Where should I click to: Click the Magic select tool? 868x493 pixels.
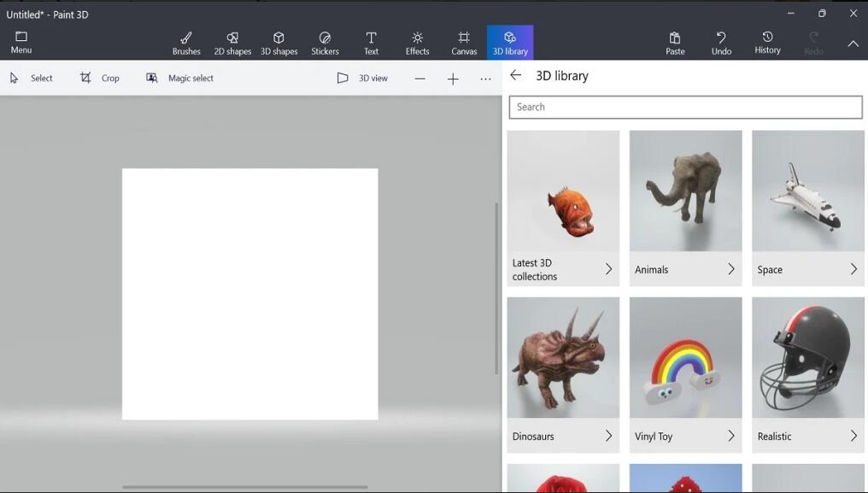point(180,78)
